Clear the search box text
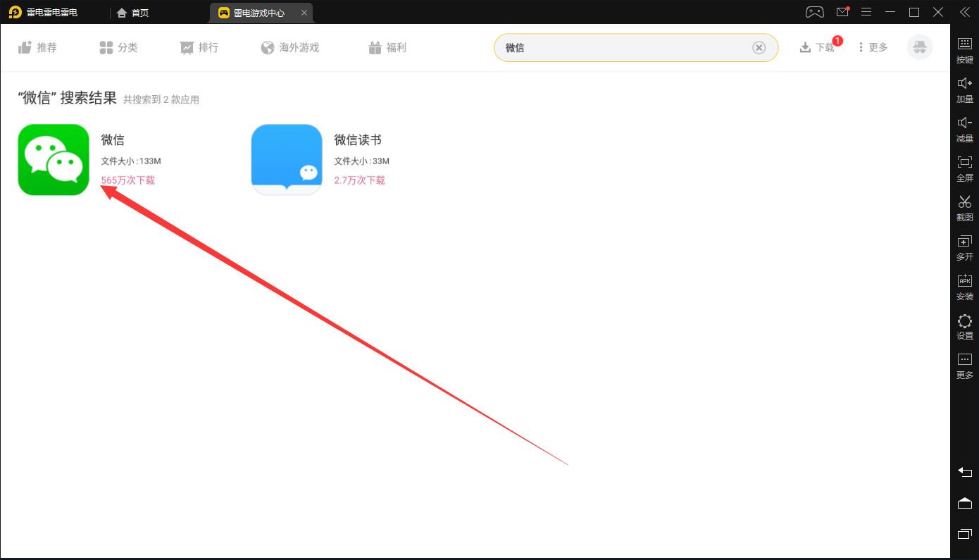 759,48
